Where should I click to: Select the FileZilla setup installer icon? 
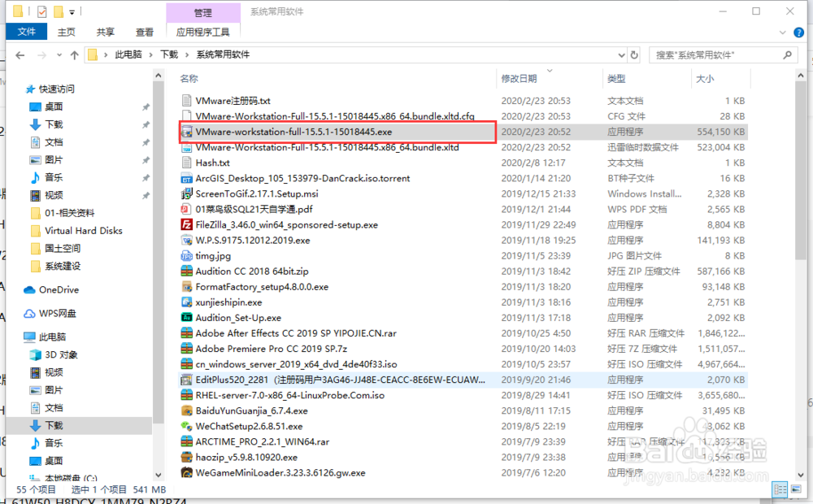[186, 224]
